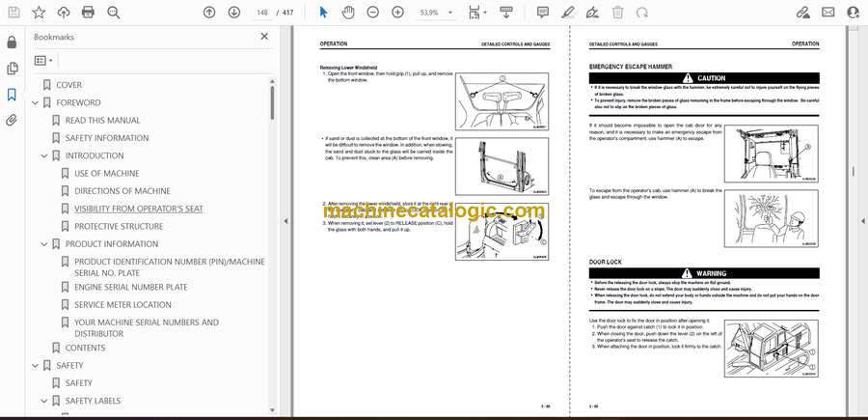This screenshot has height=420, width=868.
Task: Activate the Hand pan tool
Action: click(x=348, y=13)
